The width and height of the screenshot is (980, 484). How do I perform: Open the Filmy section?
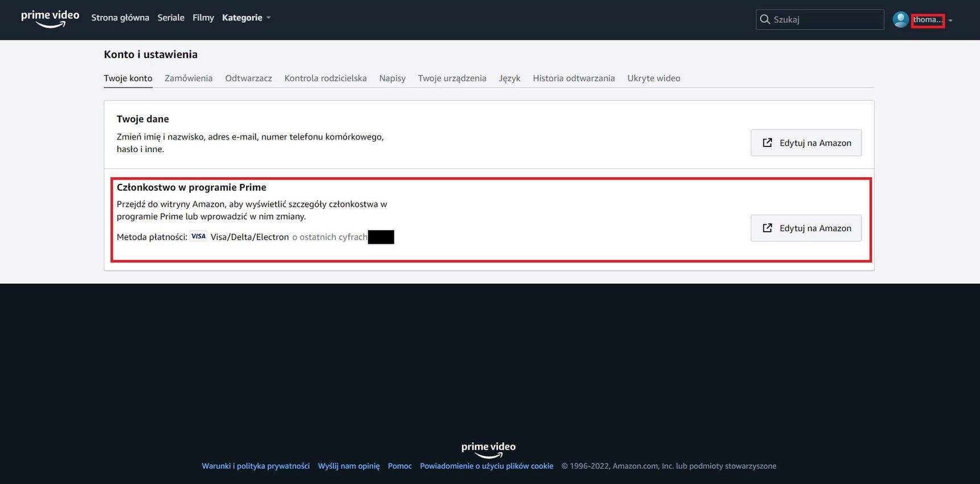point(203,18)
